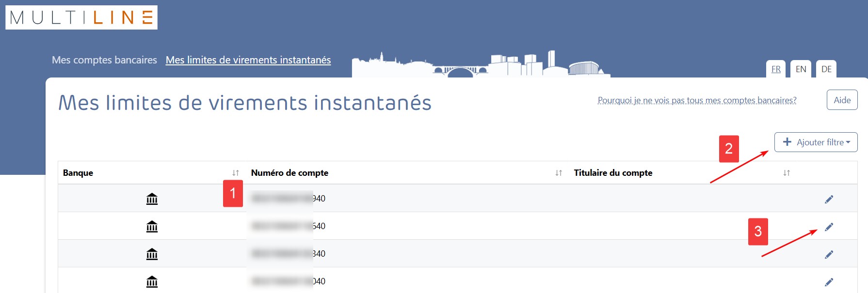
Task: Select Mes limites de virements instantanés tab
Action: point(248,60)
